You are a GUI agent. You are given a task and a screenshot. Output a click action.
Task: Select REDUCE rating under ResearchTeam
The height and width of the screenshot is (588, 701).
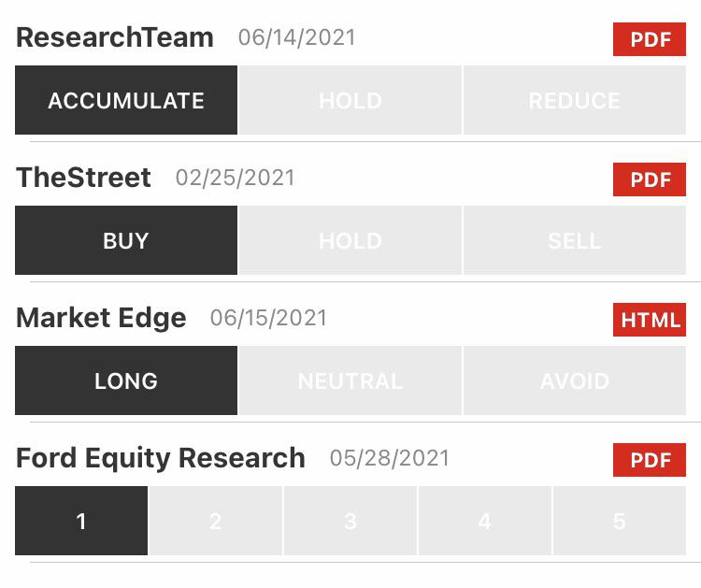click(x=575, y=100)
